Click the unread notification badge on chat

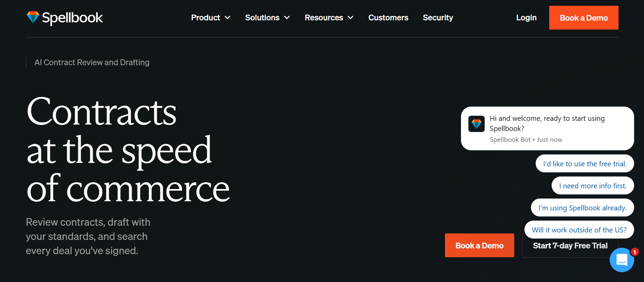pyautogui.click(x=634, y=252)
